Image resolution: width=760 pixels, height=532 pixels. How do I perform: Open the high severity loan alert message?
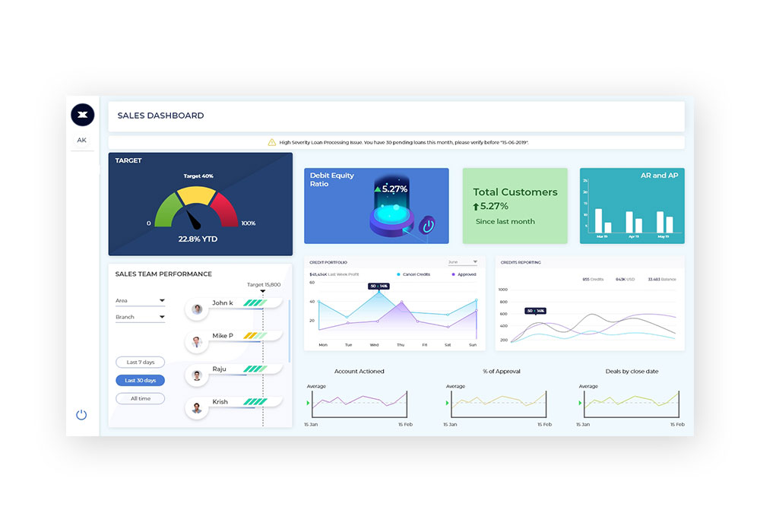(x=404, y=142)
